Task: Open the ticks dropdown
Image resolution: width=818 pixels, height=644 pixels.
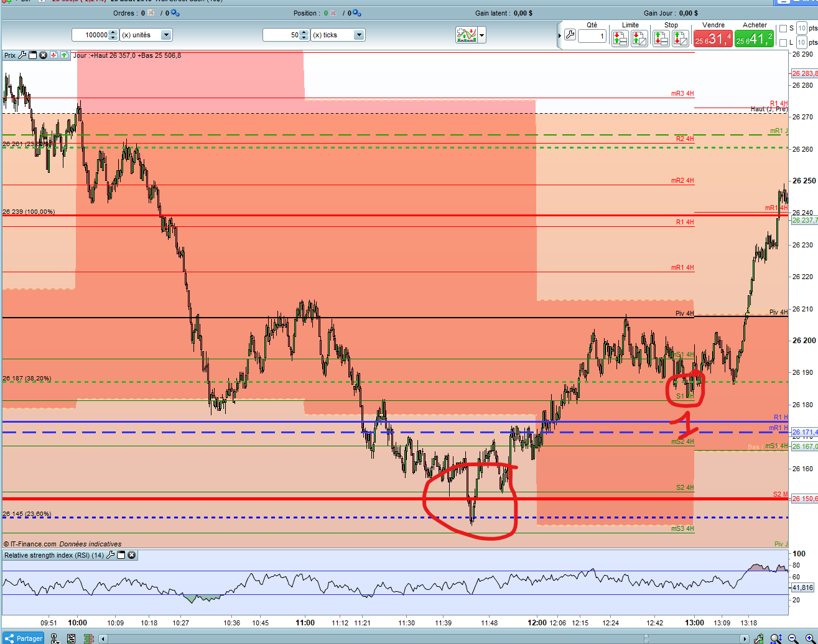Action: [x=359, y=35]
